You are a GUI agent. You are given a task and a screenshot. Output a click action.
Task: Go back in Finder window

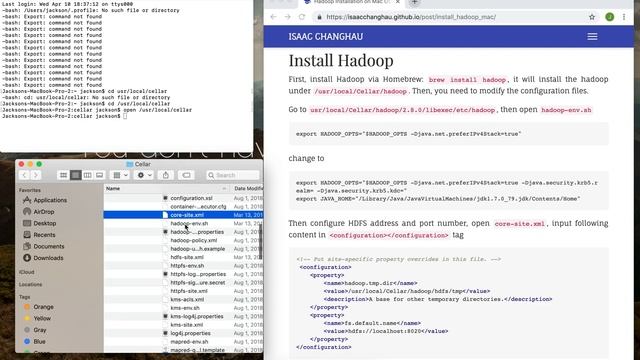pos(24,175)
